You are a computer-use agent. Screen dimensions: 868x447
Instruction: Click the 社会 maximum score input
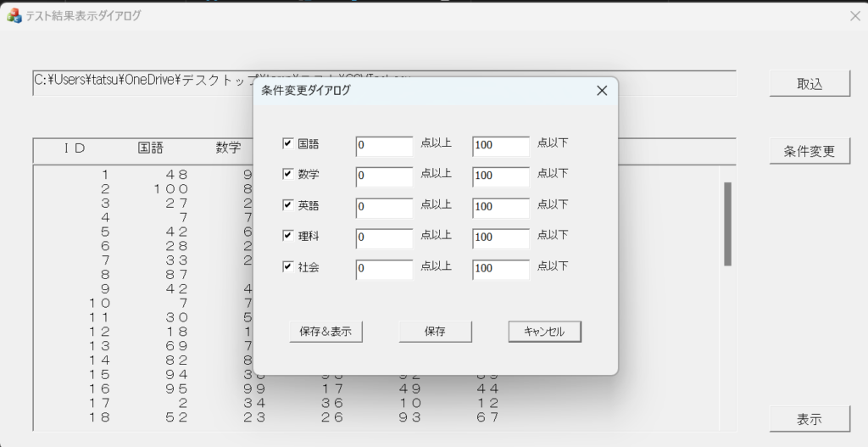pos(500,268)
